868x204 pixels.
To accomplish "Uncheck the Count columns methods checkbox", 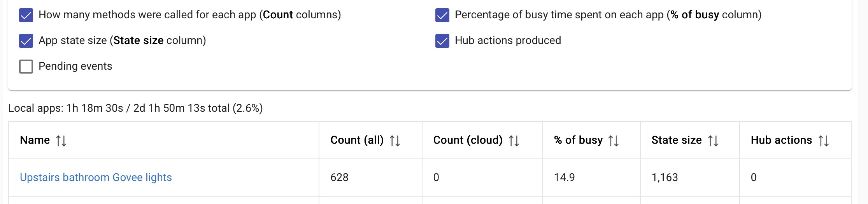I will 26,15.
